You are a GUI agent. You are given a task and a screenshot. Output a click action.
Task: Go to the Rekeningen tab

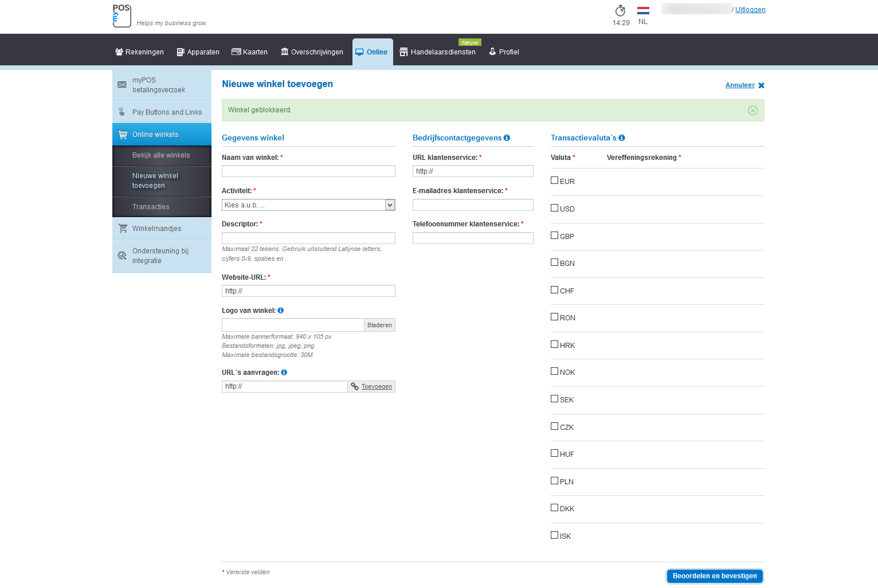(139, 52)
